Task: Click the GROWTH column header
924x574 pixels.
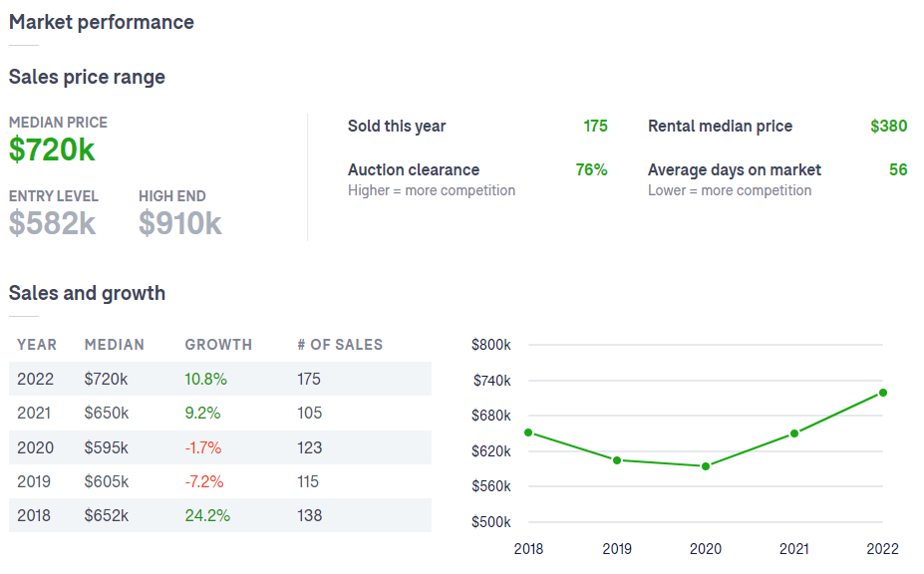Action: pyautogui.click(x=218, y=345)
